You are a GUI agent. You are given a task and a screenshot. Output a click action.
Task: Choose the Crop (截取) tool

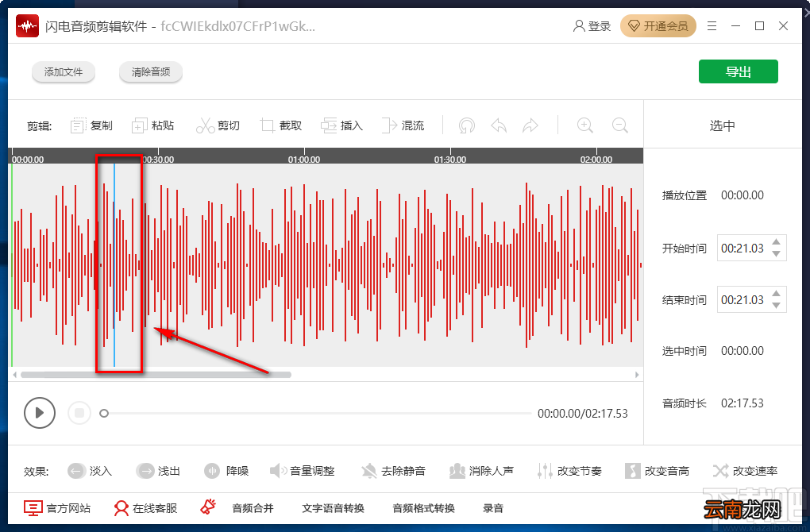pos(281,125)
